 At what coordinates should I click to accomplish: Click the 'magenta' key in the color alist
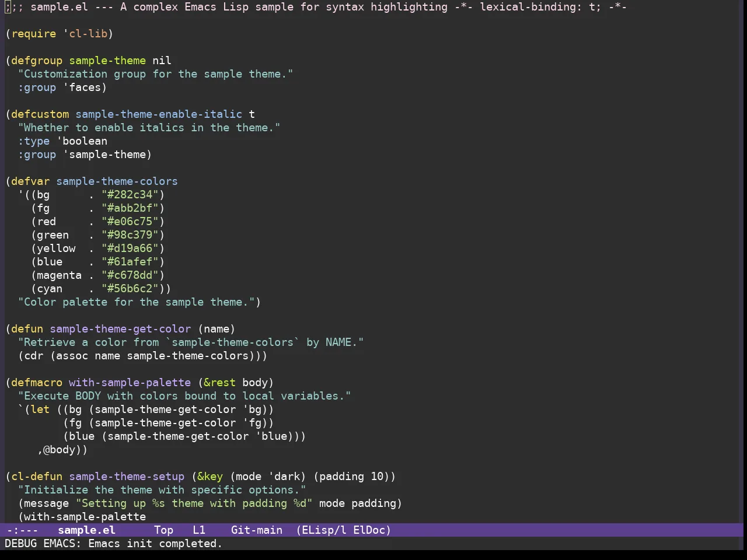coord(60,275)
